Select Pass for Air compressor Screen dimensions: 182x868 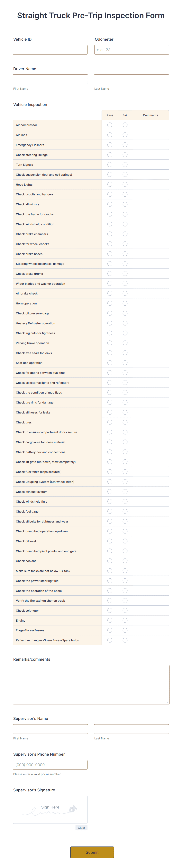[x=110, y=125]
